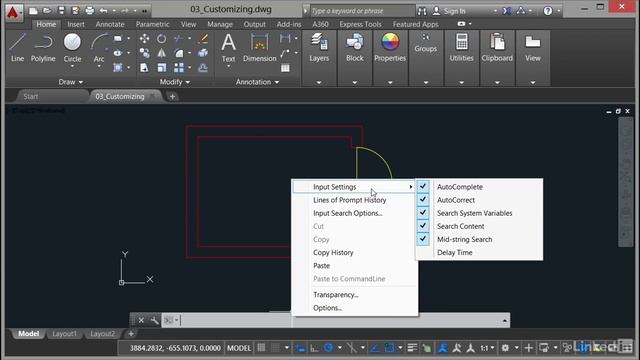The width and height of the screenshot is (640, 360).
Task: Choose Options... from context menu
Action: point(355,308)
